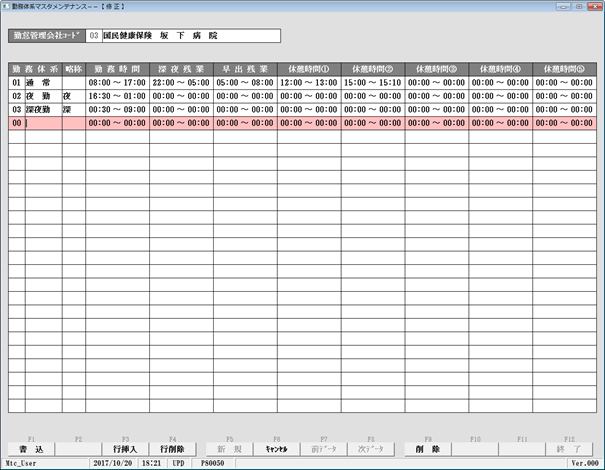Select the 夜 abbreviation cell

point(74,96)
